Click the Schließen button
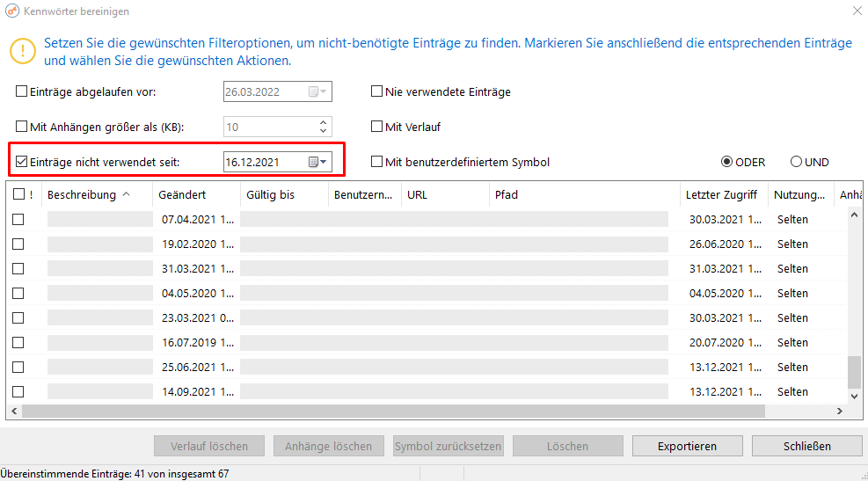Image resolution: width=868 pixels, height=481 pixels. click(x=807, y=446)
